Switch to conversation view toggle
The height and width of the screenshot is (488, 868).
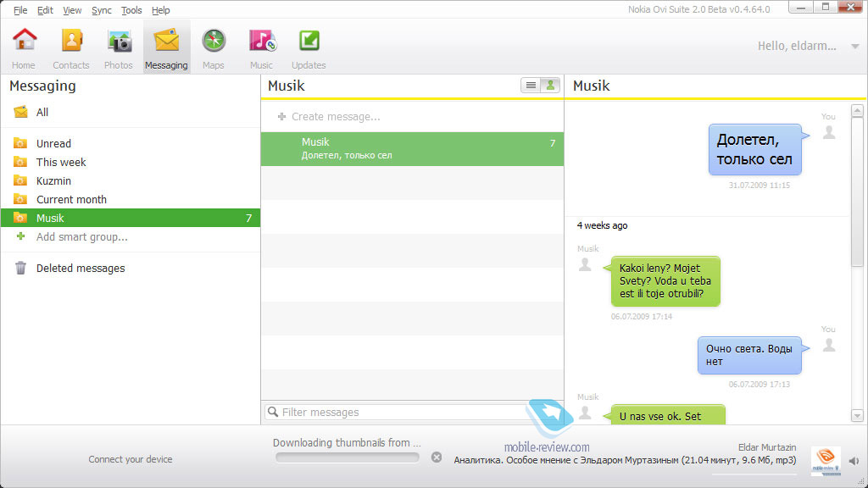point(550,86)
